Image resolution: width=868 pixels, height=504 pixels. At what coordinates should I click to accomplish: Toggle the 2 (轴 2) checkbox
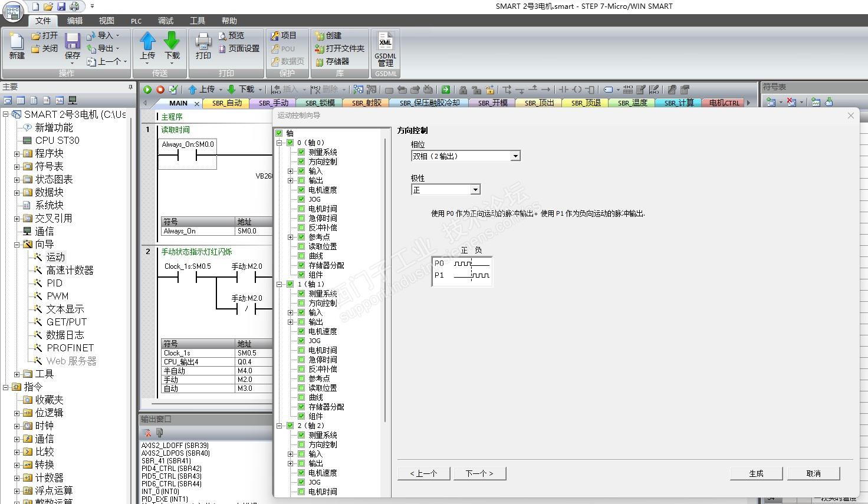point(290,426)
